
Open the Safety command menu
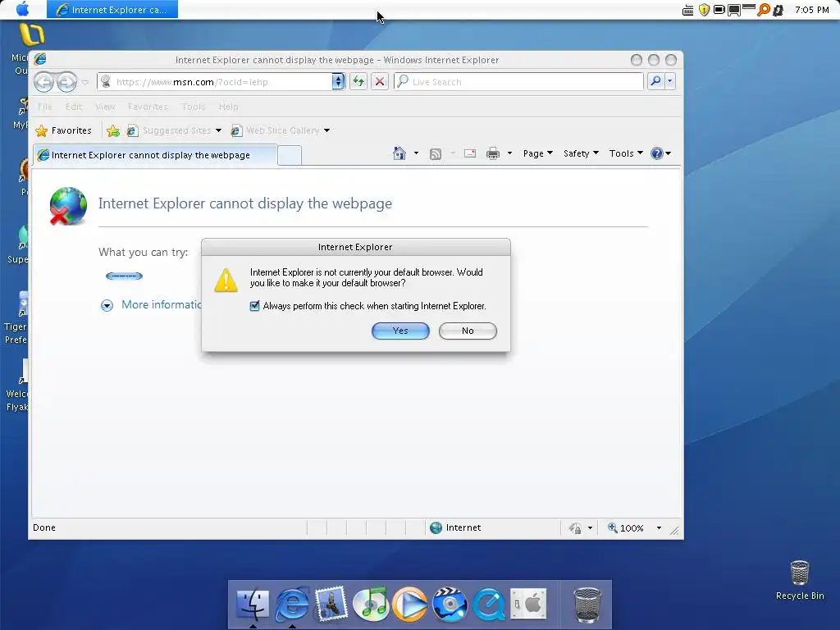pos(581,153)
